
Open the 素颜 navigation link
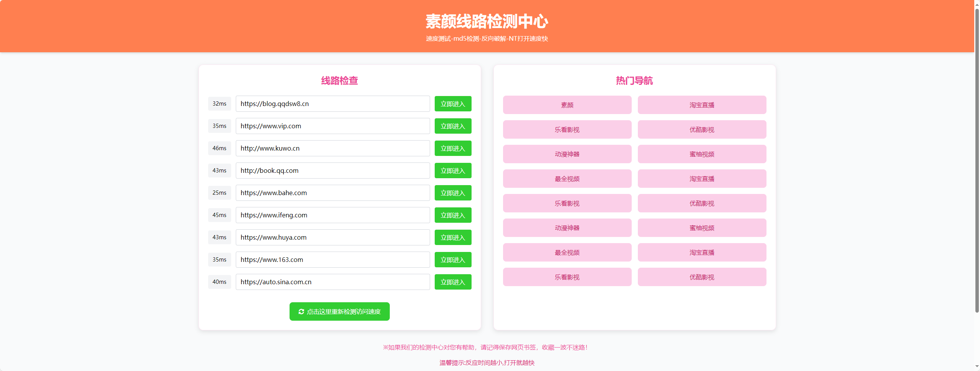567,105
